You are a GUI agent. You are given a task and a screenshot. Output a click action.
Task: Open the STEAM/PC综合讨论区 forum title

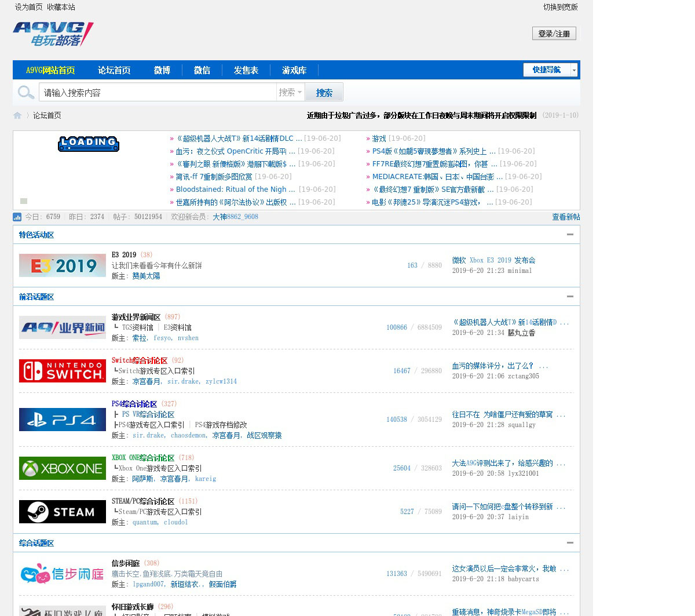143,501
